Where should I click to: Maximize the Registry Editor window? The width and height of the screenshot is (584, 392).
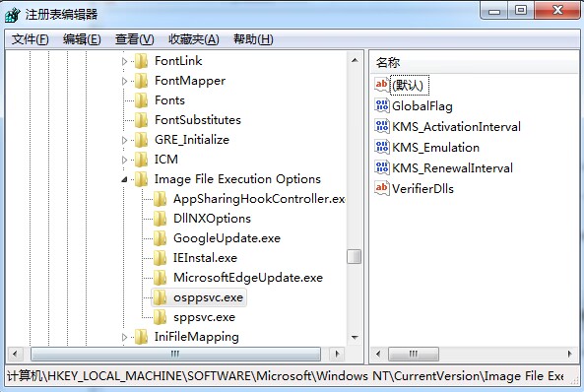tap(521, 11)
